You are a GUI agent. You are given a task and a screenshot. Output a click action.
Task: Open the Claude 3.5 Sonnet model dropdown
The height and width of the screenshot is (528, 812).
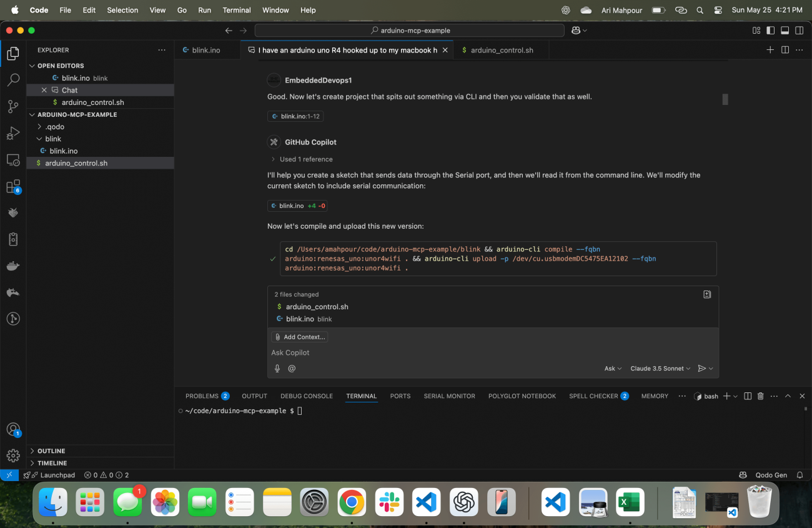660,369
